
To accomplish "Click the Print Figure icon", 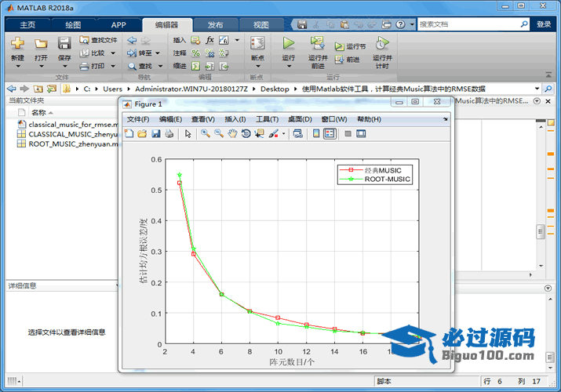I will (x=169, y=134).
